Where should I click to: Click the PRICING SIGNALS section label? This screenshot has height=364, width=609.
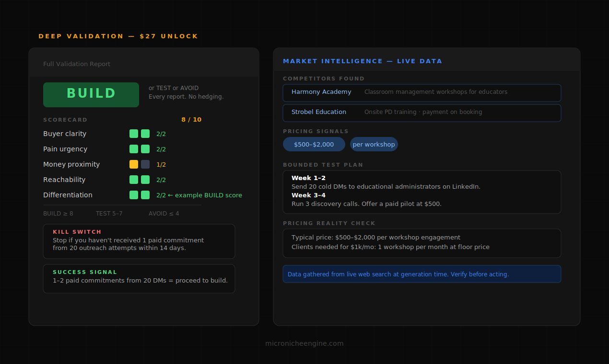[x=316, y=131]
